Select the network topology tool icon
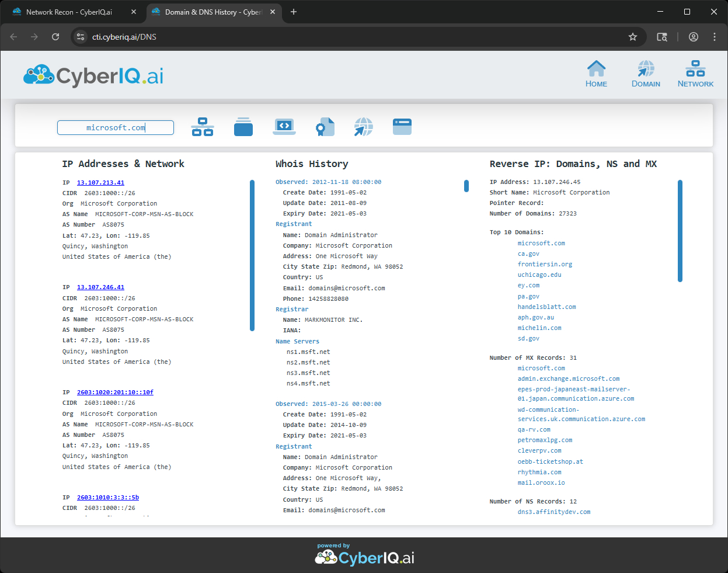This screenshot has height=573, width=728. coord(202,126)
